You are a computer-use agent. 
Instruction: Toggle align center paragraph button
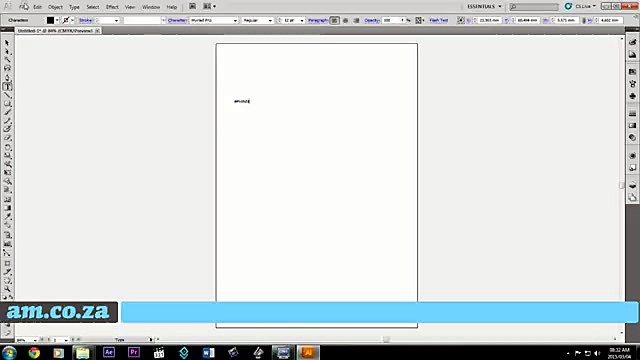tap(345, 20)
